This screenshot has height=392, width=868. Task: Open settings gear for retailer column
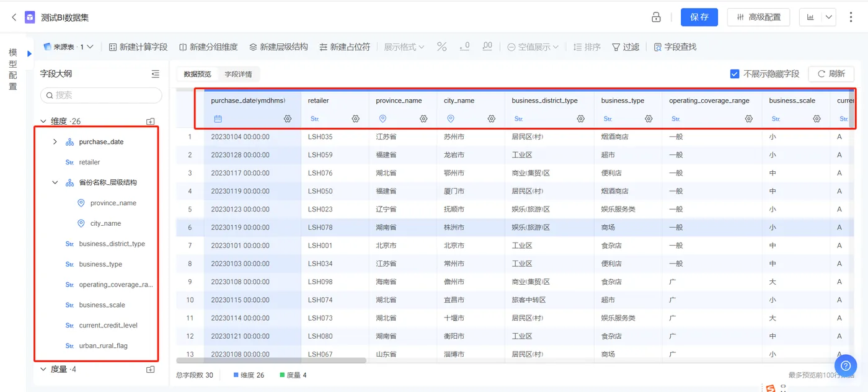click(355, 118)
